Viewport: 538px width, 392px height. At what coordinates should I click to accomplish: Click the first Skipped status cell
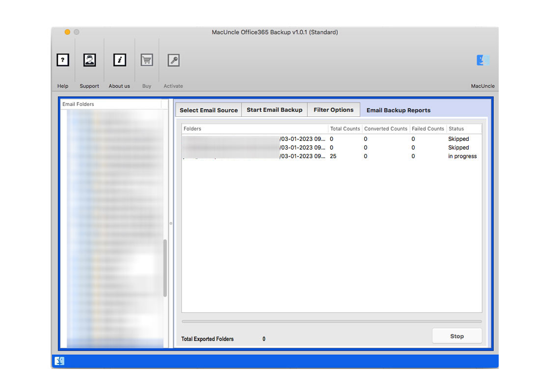click(x=458, y=139)
